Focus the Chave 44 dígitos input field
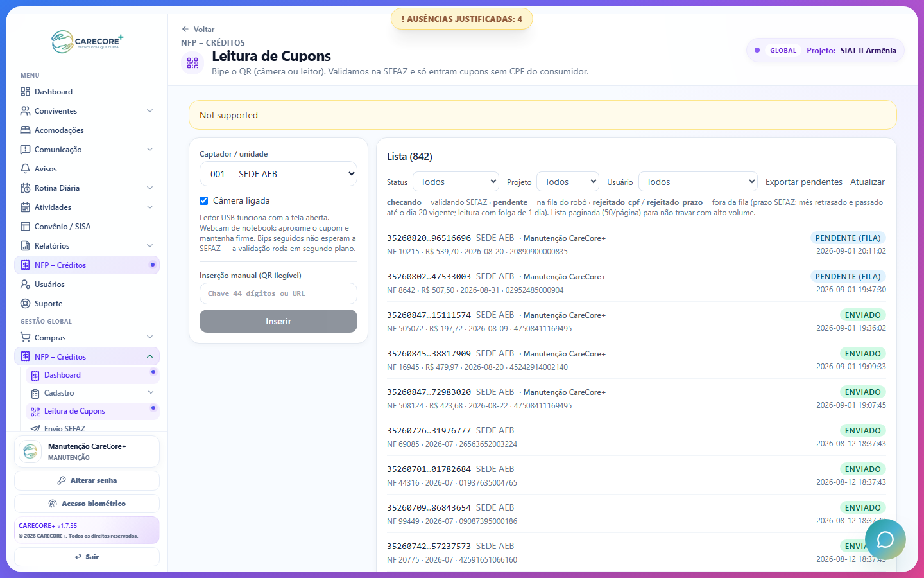The width and height of the screenshot is (924, 578). pyautogui.click(x=278, y=293)
